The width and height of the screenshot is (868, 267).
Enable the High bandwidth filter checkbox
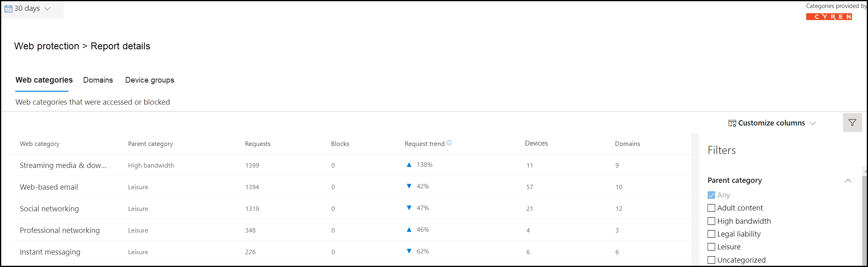coord(711,221)
